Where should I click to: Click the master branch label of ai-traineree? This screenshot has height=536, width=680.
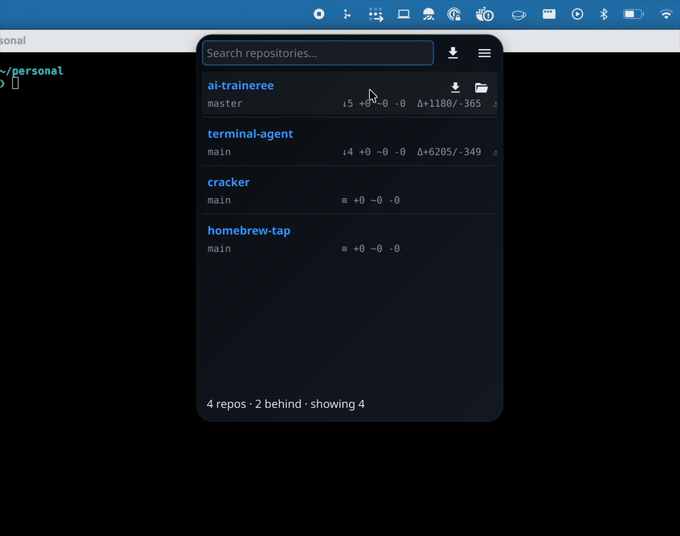click(x=225, y=104)
